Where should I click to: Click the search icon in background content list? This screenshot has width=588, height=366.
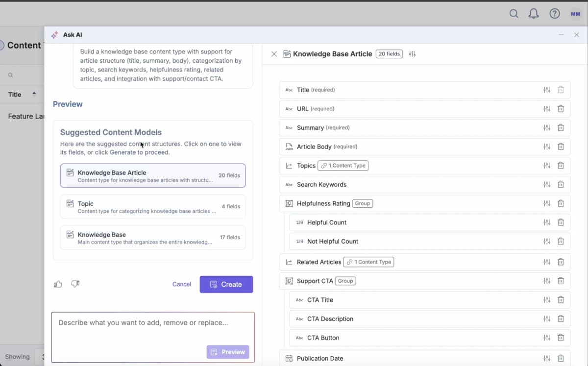10,75
